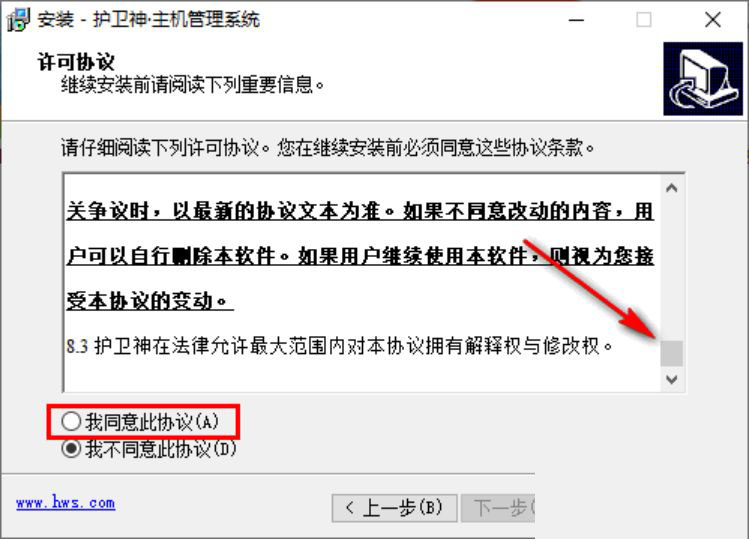This screenshot has height=539, width=749.
Task: Click the 8.3 clause text in license
Action: [340, 345]
